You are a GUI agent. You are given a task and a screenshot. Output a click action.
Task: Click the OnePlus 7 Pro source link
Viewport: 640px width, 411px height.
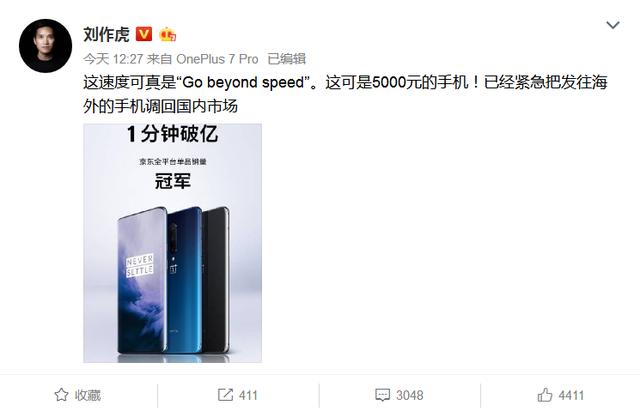point(217,59)
